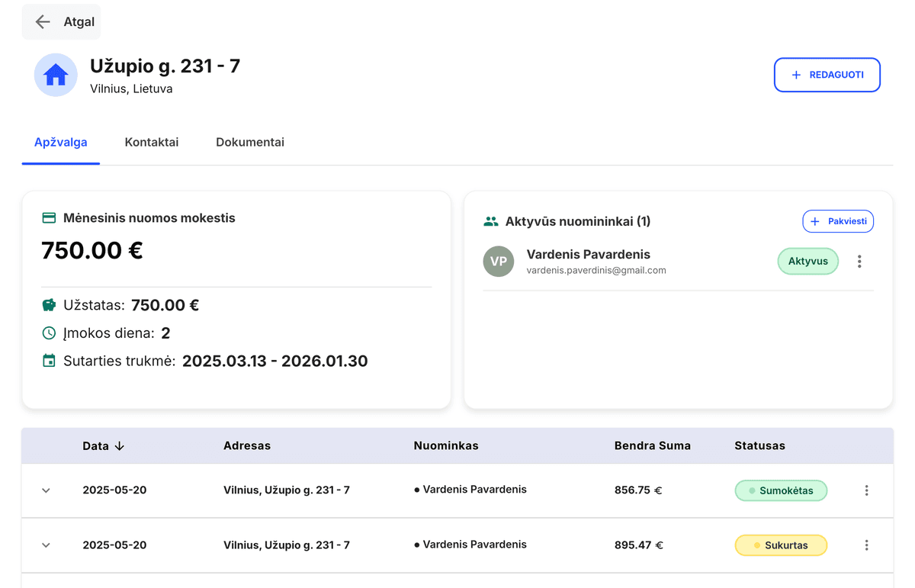
Task: Click the Užstatas deposit amount 750.00 €
Action: click(165, 305)
